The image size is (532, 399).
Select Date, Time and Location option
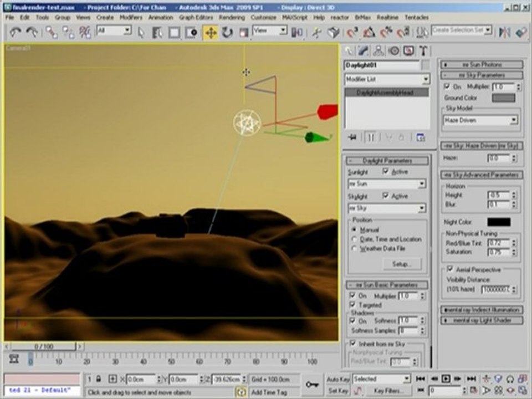click(x=354, y=239)
